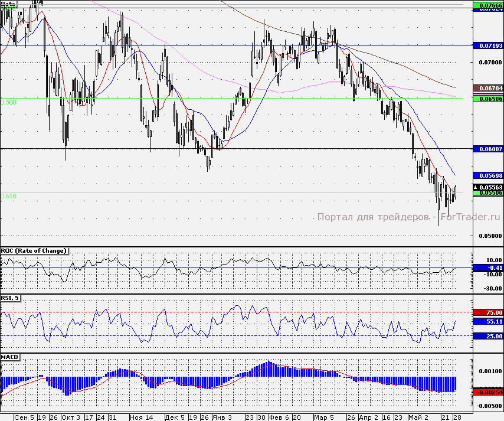This screenshot has height=421, width=504.
Task: Click the MACD value tag -0.00254
Action: click(x=487, y=391)
